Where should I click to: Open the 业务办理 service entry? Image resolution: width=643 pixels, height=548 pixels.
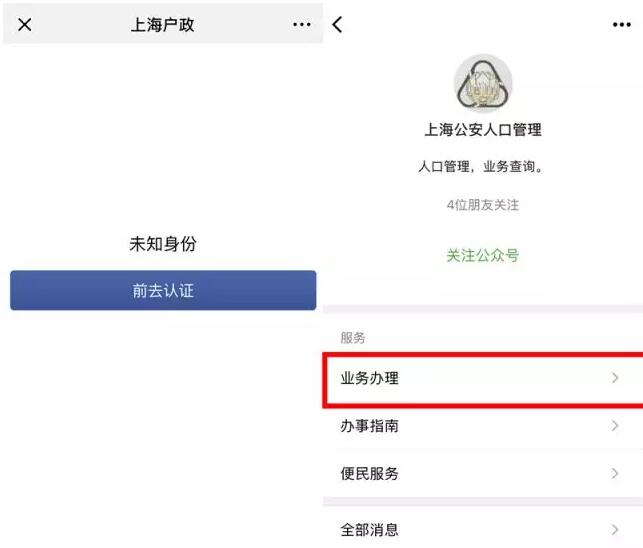(x=483, y=378)
